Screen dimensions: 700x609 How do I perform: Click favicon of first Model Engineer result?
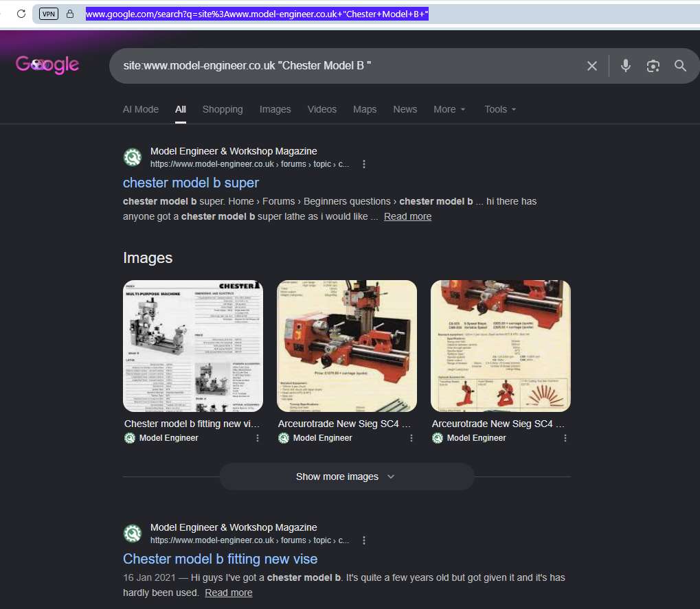coord(133,157)
